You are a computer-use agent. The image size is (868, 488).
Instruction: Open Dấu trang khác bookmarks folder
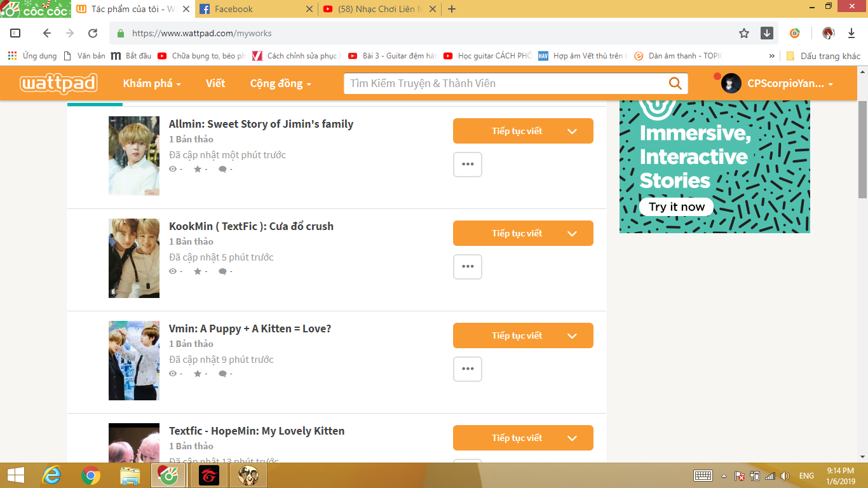pos(824,56)
